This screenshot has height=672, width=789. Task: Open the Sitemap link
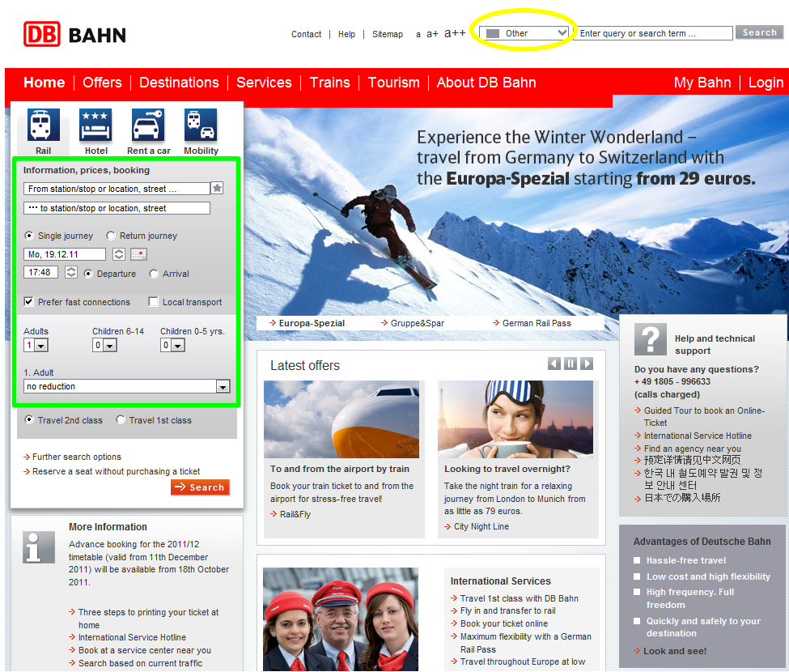pos(388,34)
